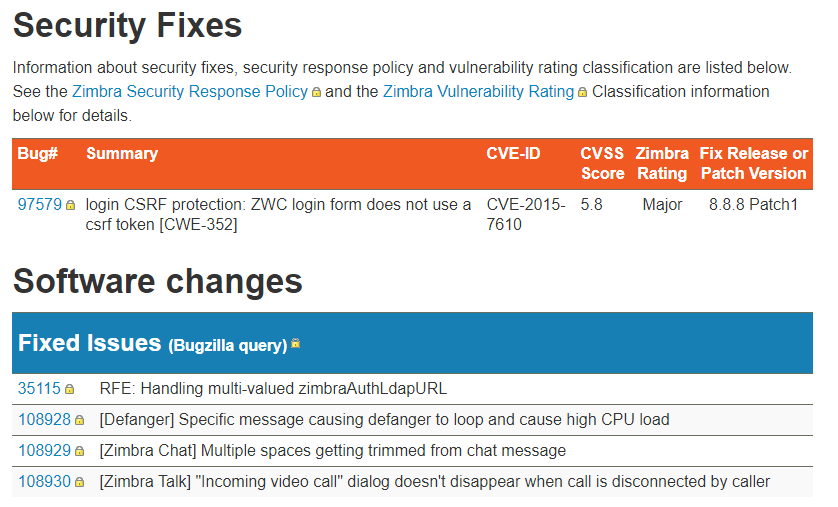The width and height of the screenshot is (838, 507).
Task: Open the Zimbra Security Response Policy link
Action: (x=189, y=91)
